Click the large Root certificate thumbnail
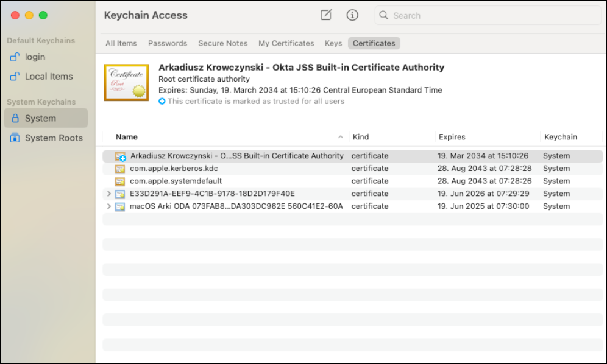Image resolution: width=607 pixels, height=364 pixels. pos(126,83)
